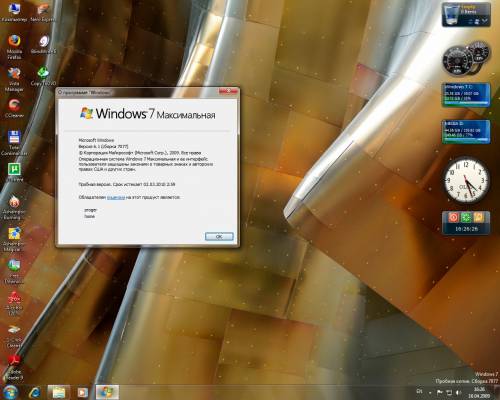This screenshot has width=500, height=400.
Task: Open the Action Center flag icon in the tray
Action: pyautogui.click(x=440, y=393)
